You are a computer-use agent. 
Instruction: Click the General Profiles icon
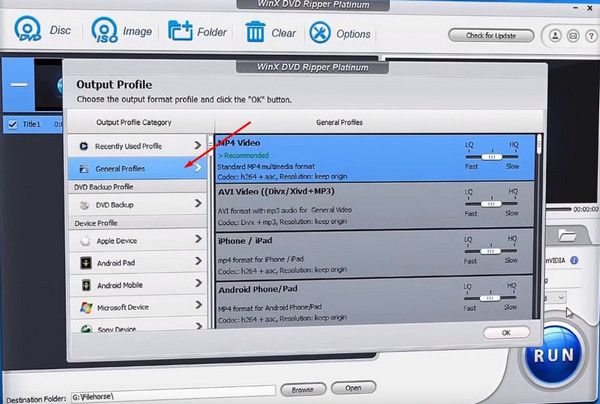coord(84,169)
